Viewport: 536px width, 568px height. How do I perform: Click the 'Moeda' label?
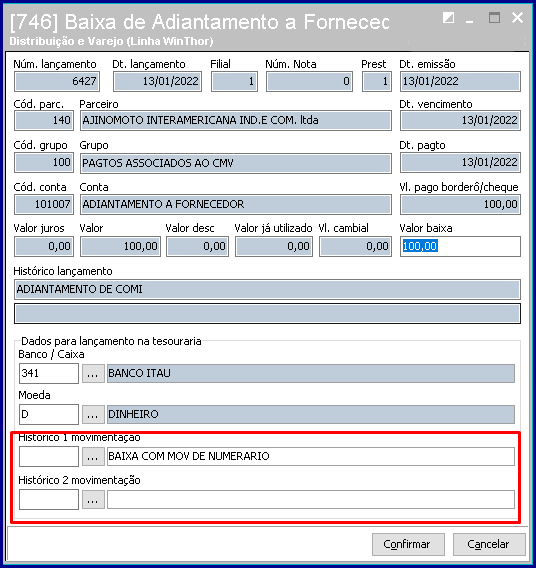pyautogui.click(x=34, y=395)
